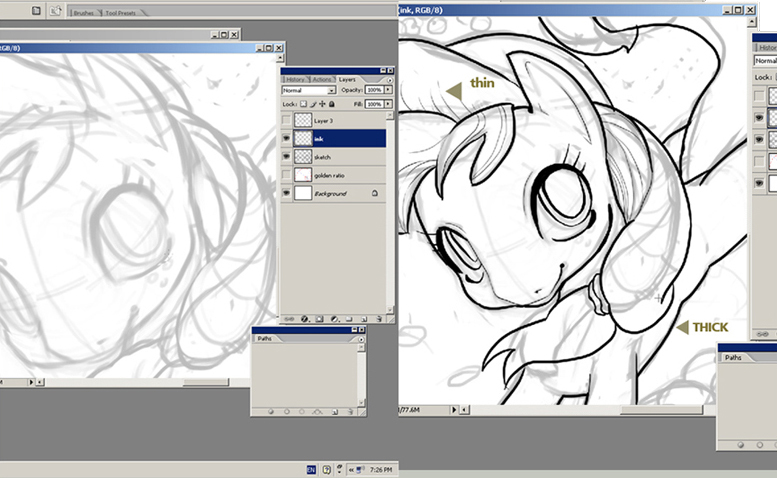Make work path from selection icon
This screenshot has height=478, width=777.
pos(317,412)
